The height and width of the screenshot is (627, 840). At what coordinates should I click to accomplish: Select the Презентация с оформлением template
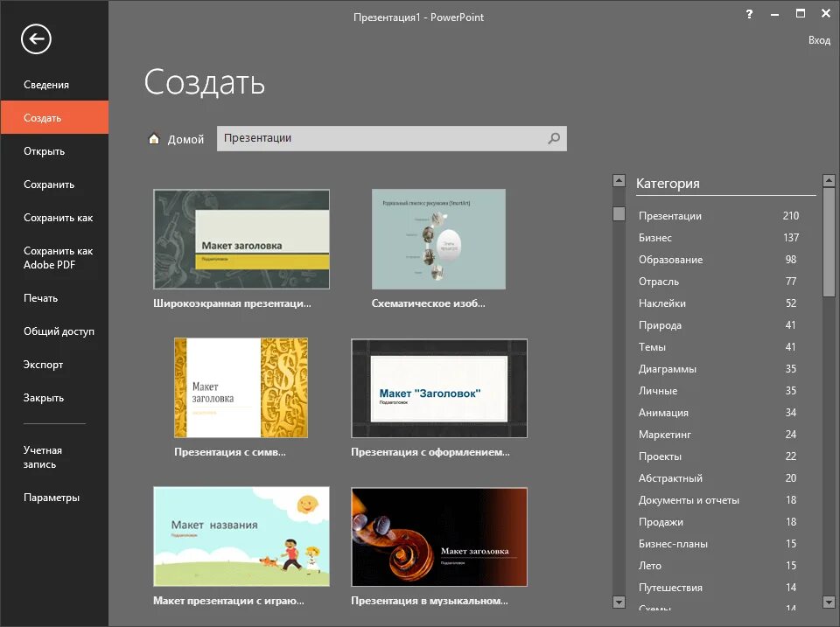[438, 387]
